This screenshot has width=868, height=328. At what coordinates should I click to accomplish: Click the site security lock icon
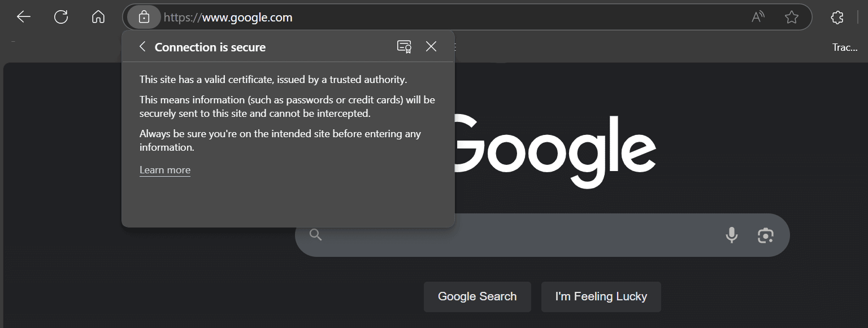pyautogui.click(x=144, y=17)
